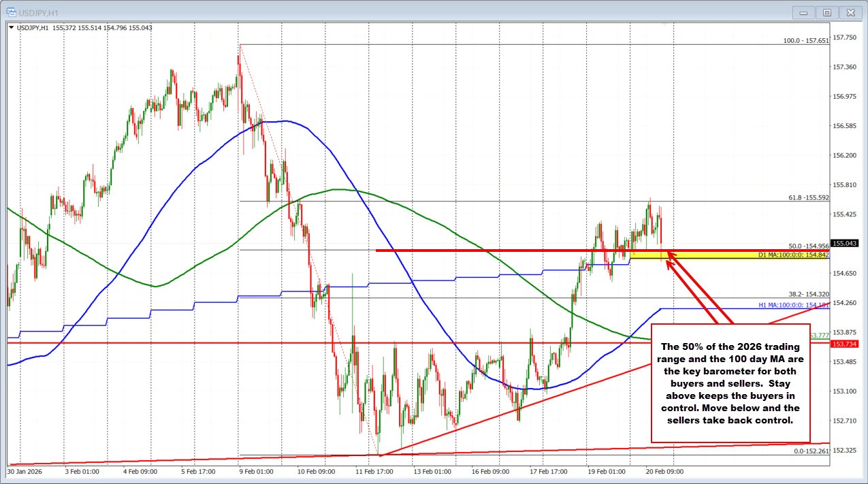Click the black 155.043 current price tag
Viewport: 868px width, 484px height.
844,243
